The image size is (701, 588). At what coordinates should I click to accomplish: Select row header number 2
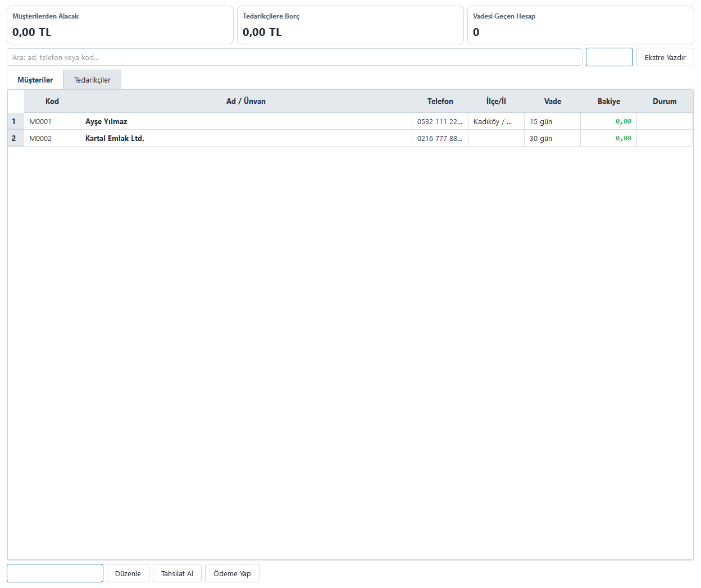tap(16, 138)
